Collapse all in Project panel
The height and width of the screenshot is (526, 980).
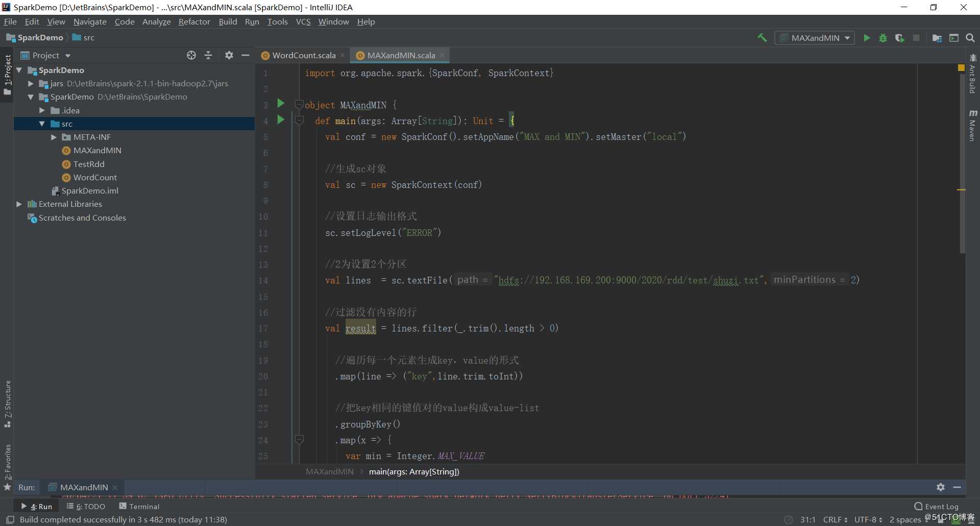point(208,55)
